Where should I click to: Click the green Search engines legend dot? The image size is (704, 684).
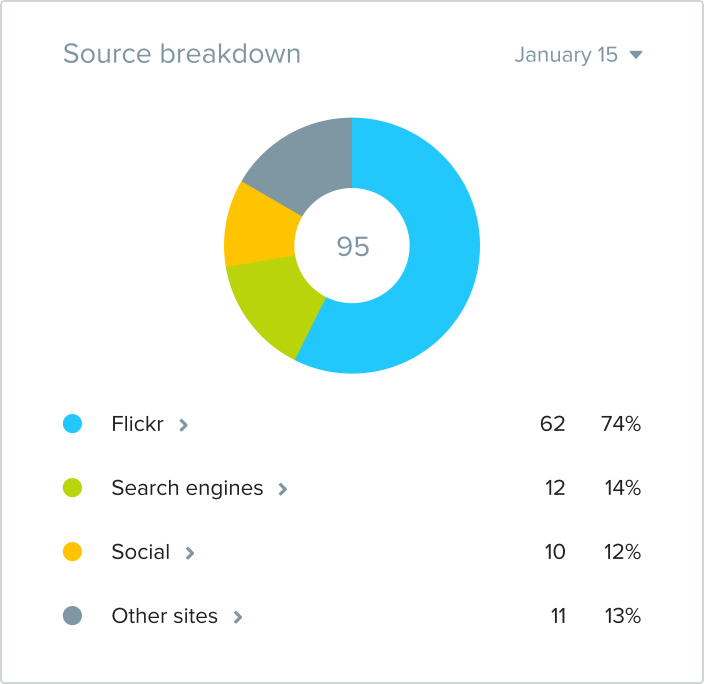pyautogui.click(x=72, y=488)
